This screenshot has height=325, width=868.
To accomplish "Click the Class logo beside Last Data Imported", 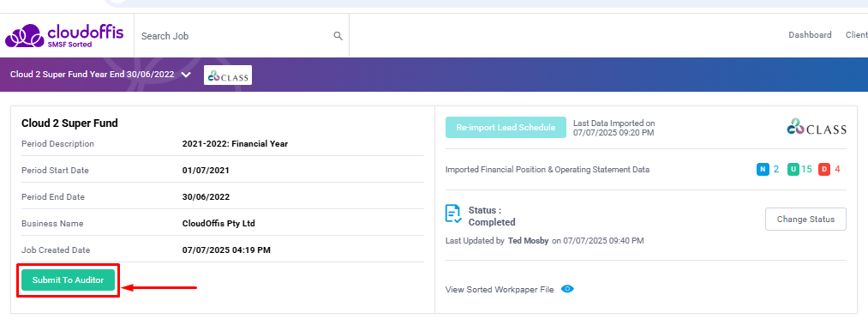I will (x=817, y=127).
